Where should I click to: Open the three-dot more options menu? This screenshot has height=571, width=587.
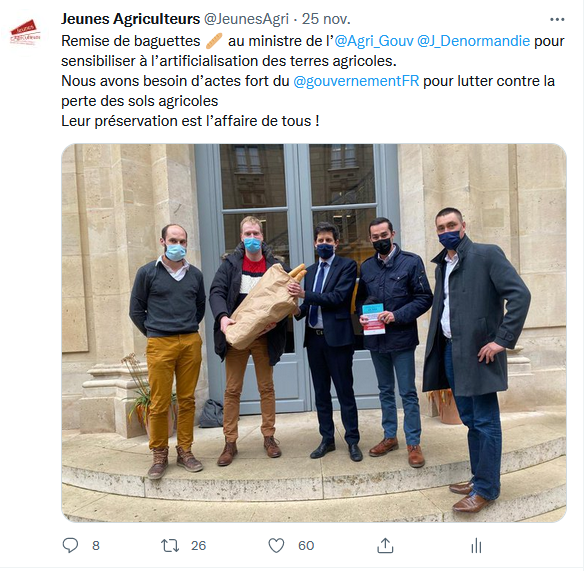(x=557, y=19)
